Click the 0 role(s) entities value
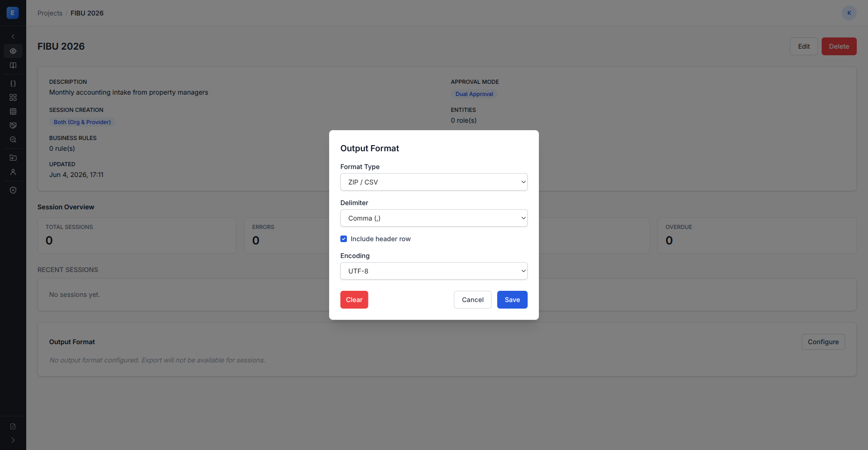This screenshot has height=450, width=868. [x=463, y=120]
